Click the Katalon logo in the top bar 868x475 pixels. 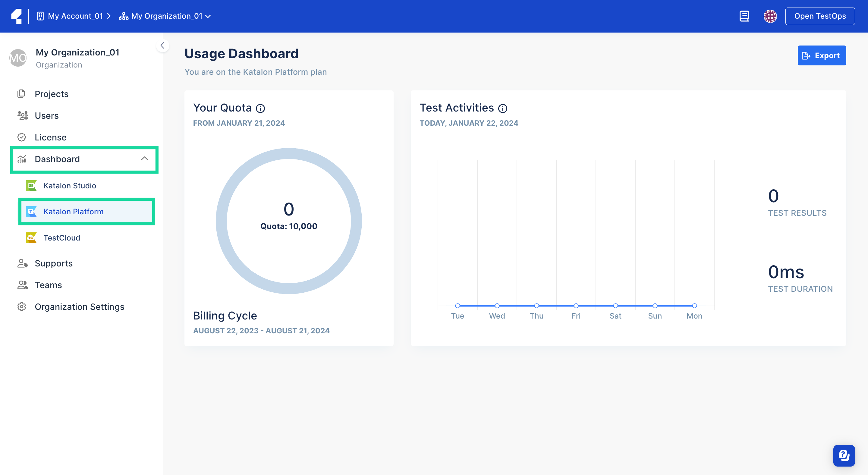(17, 16)
